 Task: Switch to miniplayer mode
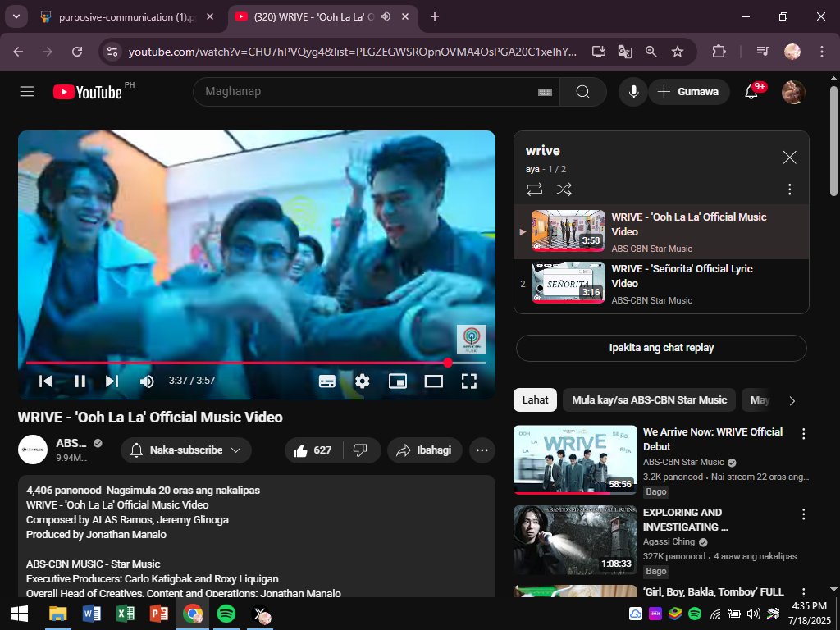point(398,381)
